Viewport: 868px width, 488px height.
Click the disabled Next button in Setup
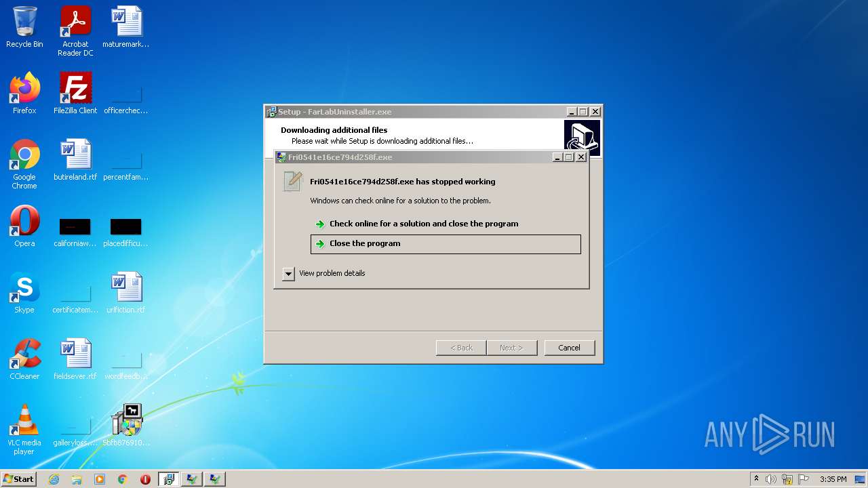[511, 348]
